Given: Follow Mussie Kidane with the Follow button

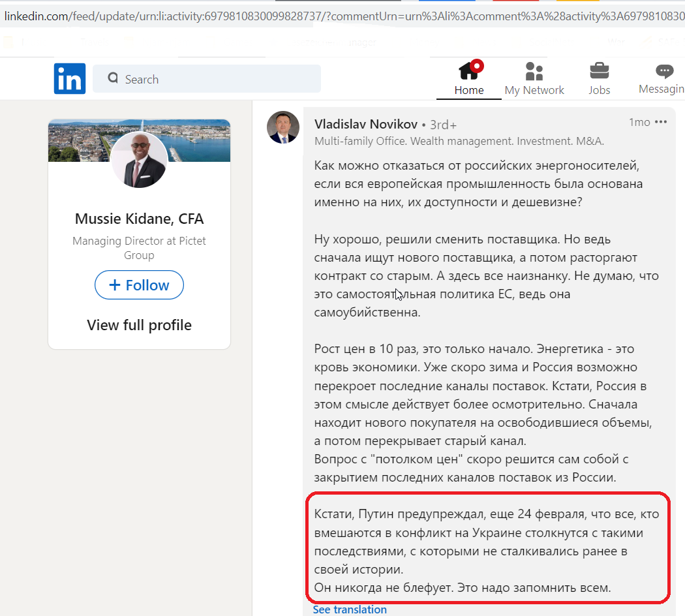Looking at the screenshot, I should (140, 285).
